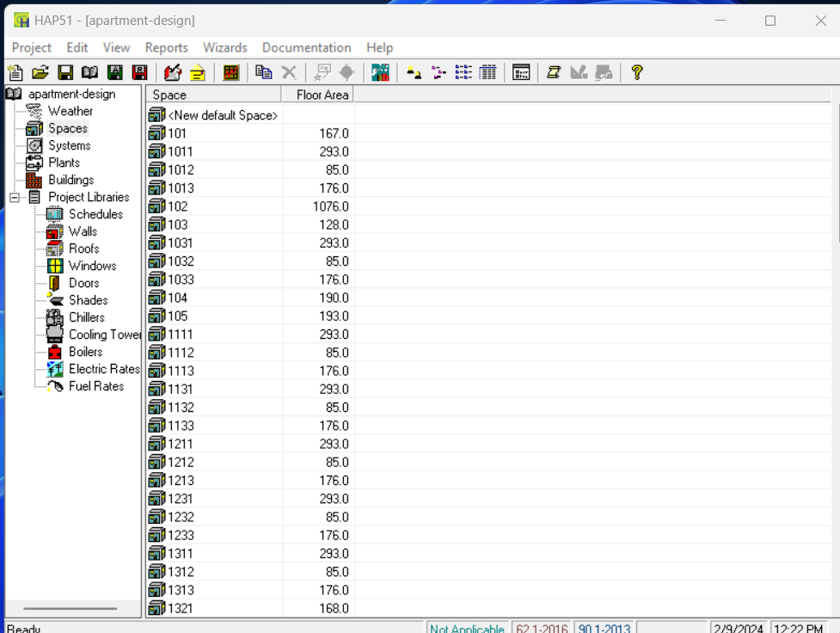Image resolution: width=840 pixels, height=633 pixels.
Task: Open the Reports menu
Action: pyautogui.click(x=166, y=48)
